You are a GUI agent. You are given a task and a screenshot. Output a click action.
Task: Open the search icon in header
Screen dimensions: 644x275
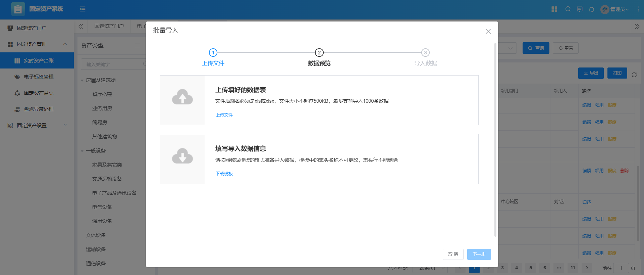pos(568,9)
